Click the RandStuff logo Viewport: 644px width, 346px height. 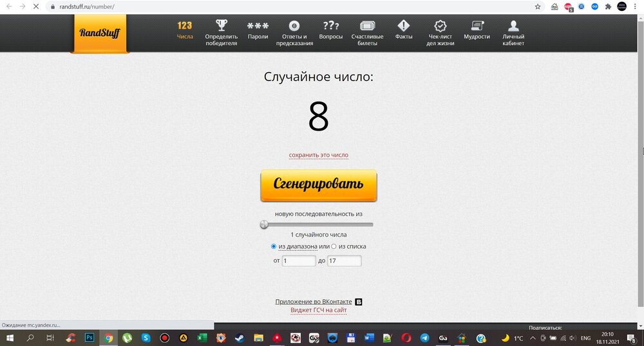pyautogui.click(x=100, y=33)
